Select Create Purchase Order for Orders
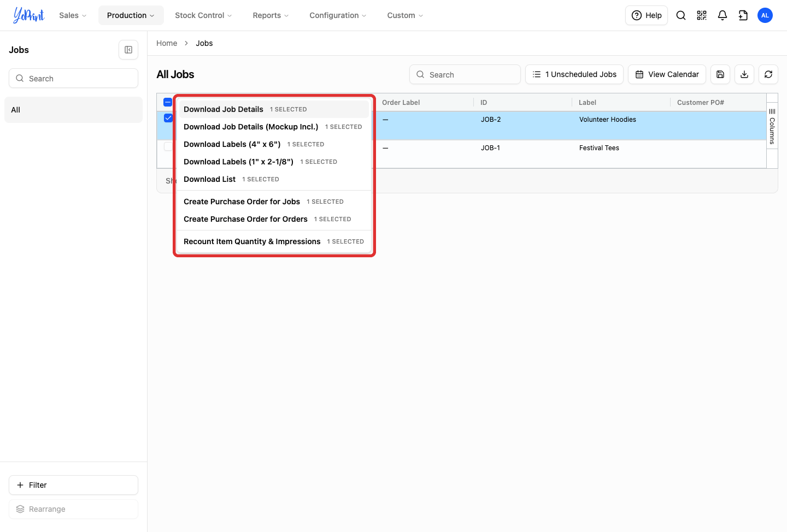Image resolution: width=787 pixels, height=532 pixels. click(274, 219)
